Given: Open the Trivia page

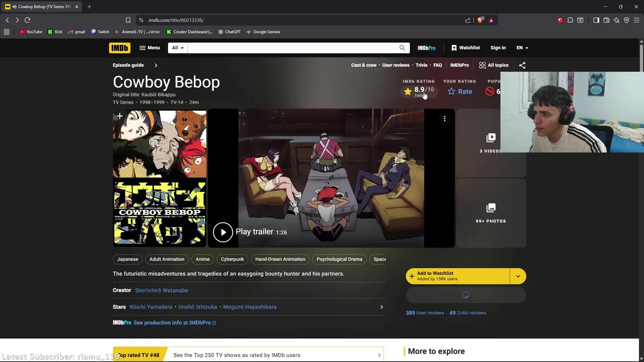Looking at the screenshot, I should [422, 65].
